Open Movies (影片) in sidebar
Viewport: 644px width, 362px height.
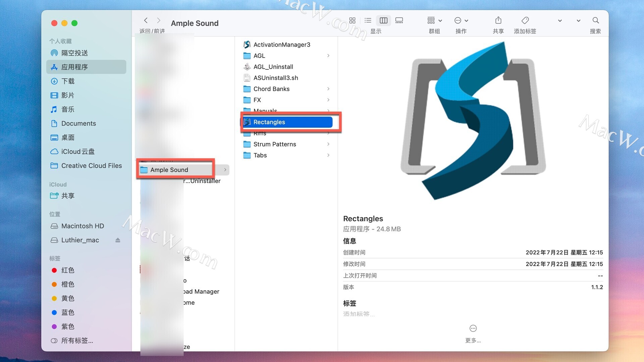[x=86, y=95]
